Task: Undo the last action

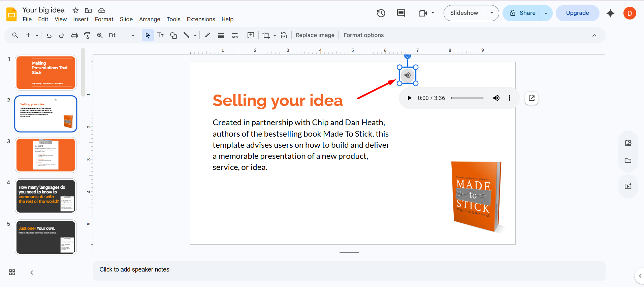Action: click(x=49, y=35)
